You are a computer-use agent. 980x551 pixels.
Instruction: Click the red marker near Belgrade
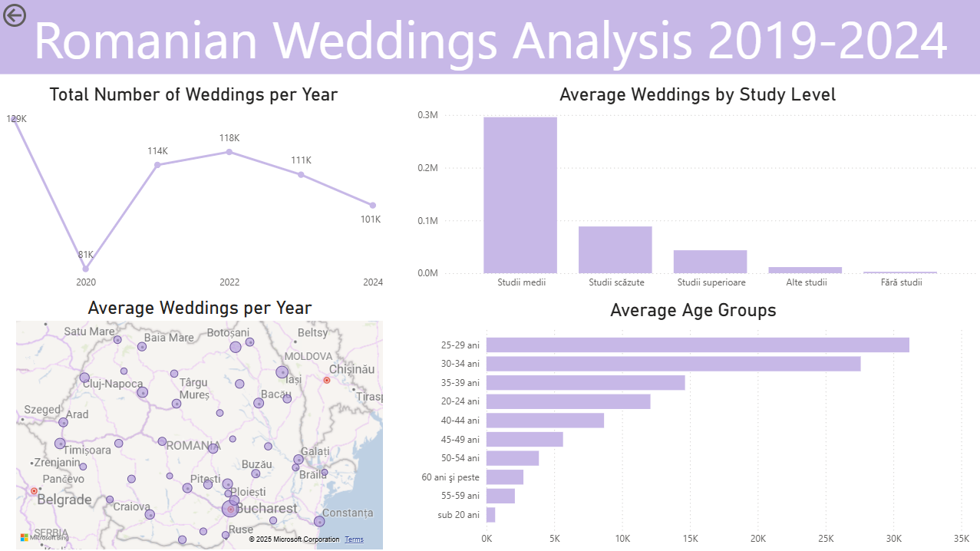(34, 490)
